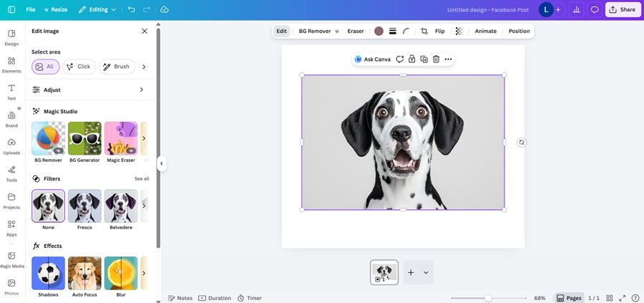The height and width of the screenshot is (303, 644).
Task: Open the account avatar labeled L
Action: point(545,9)
